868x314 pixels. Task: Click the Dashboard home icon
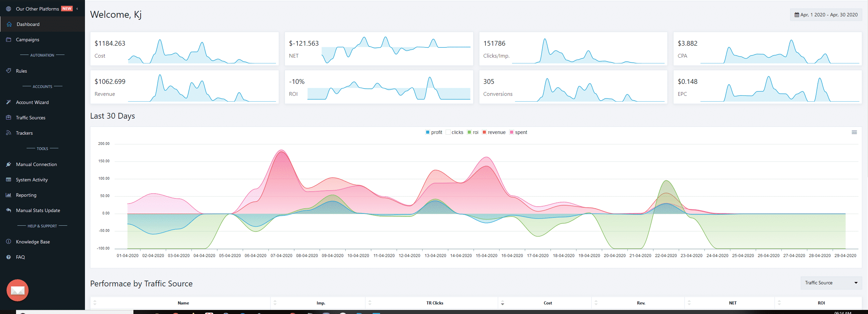(x=9, y=24)
